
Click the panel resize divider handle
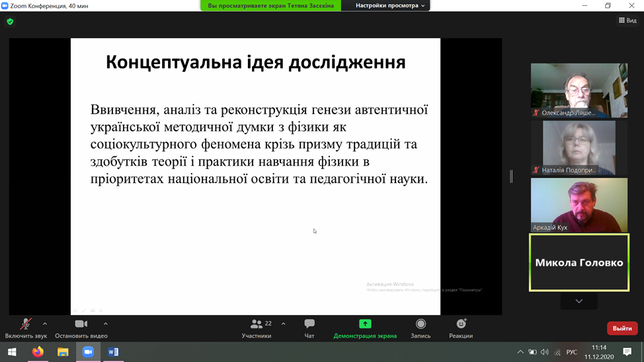pyautogui.click(x=511, y=176)
